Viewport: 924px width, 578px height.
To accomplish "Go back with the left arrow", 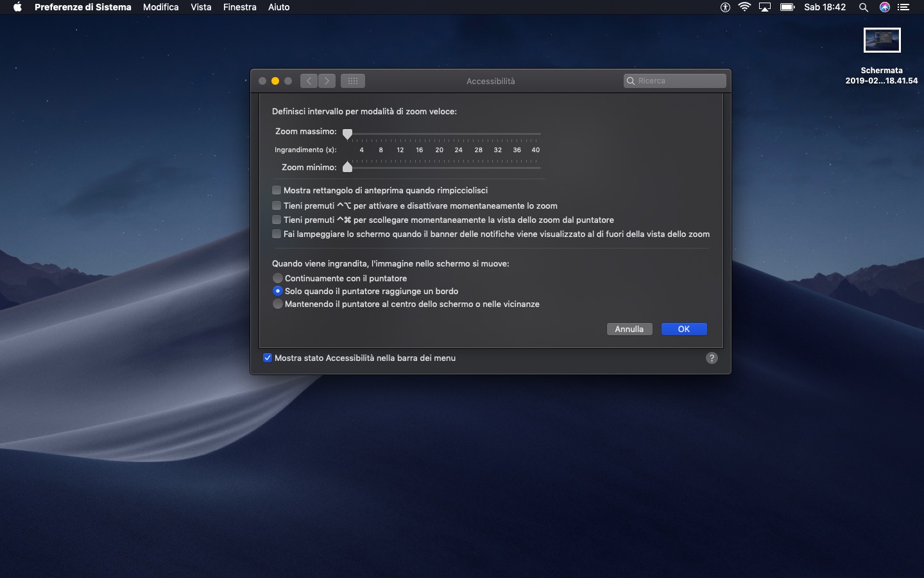I will 309,81.
